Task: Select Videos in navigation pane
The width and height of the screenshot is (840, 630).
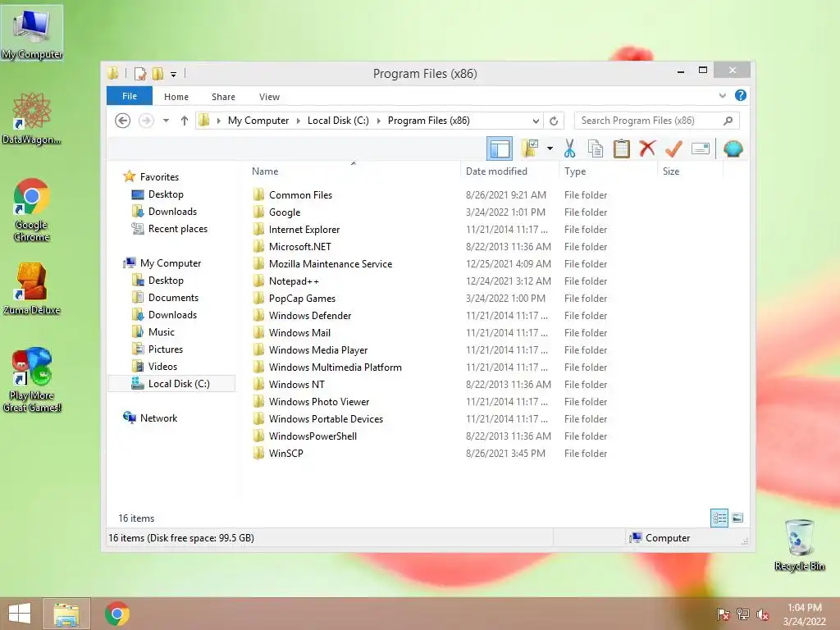Action: pyautogui.click(x=162, y=367)
